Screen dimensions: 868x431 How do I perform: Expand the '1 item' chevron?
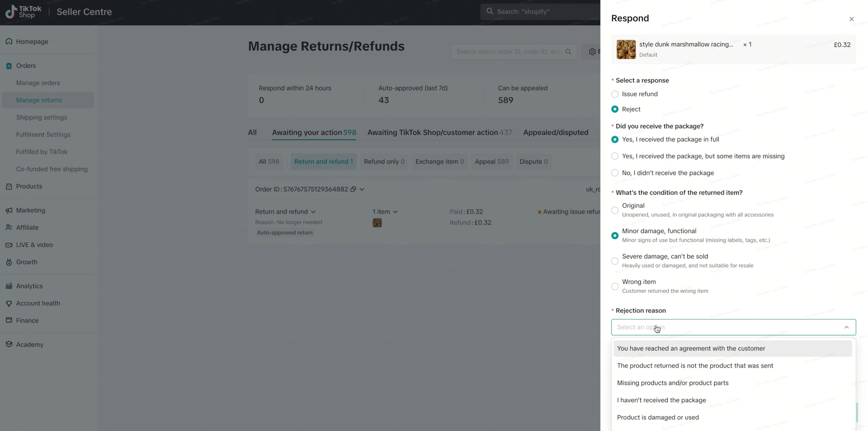click(x=395, y=212)
